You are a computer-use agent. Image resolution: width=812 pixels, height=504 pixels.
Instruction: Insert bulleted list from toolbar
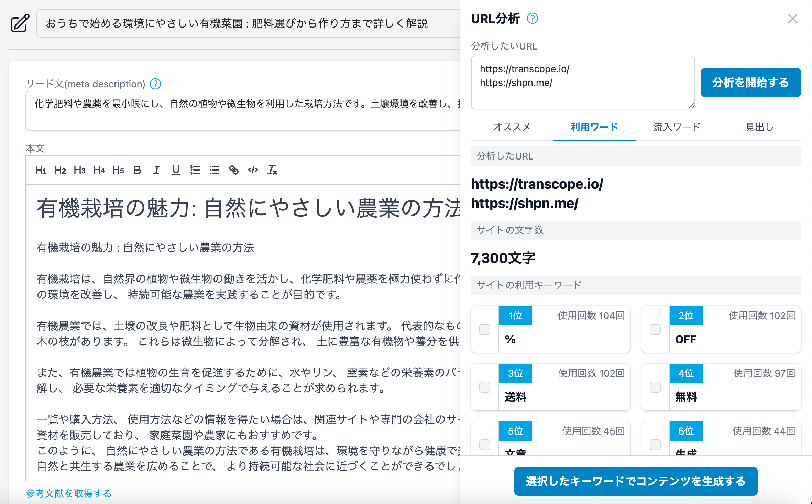(215, 170)
